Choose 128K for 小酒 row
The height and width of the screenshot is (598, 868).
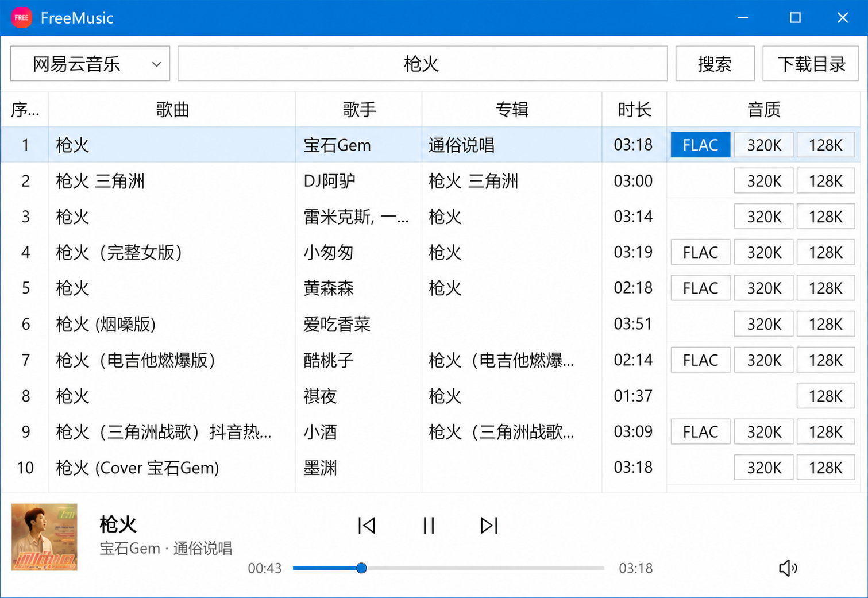[825, 431]
